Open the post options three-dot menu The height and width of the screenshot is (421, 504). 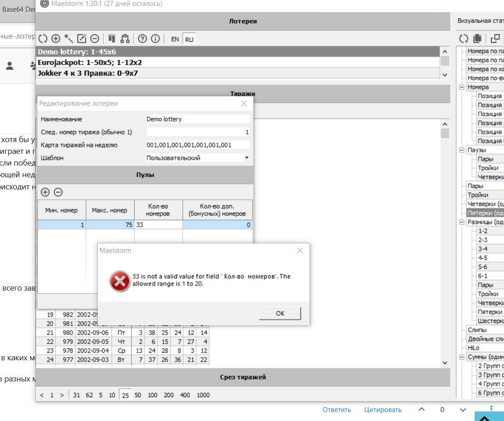pos(491,408)
